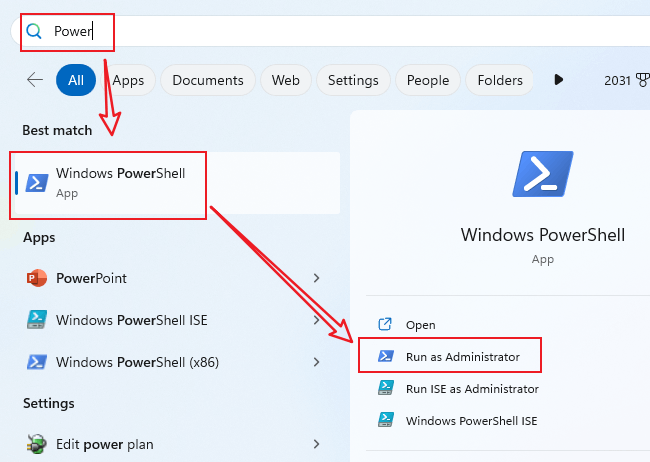650x462 pixels.
Task: Select the All filter tab
Action: click(x=76, y=80)
